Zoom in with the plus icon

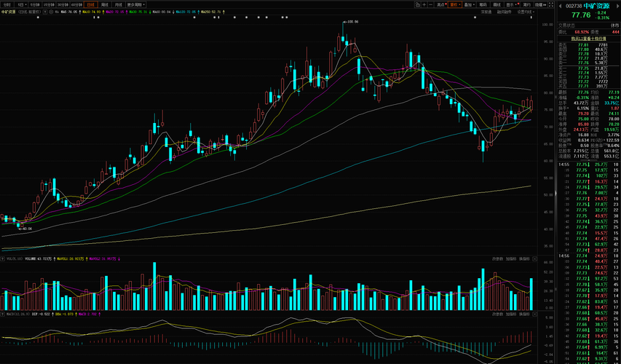(424, 5)
